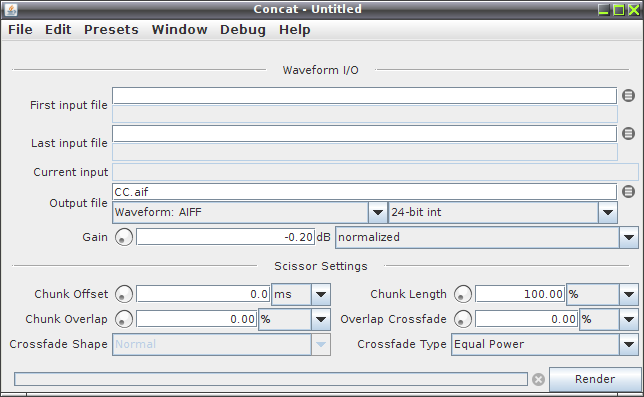Viewport: 644px width, 397px height.
Task: Click the cancel icon beside progress bar
Action: pos(538,379)
